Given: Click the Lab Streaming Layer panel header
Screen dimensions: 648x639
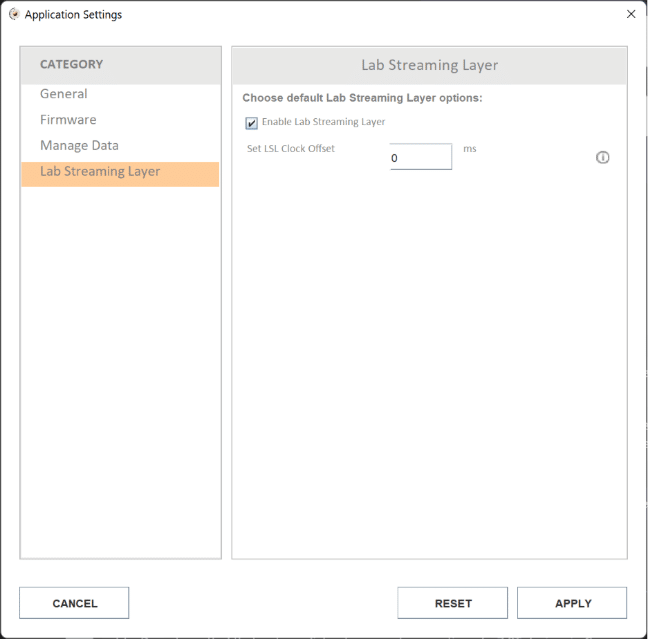Looking at the screenshot, I should tap(429, 65).
